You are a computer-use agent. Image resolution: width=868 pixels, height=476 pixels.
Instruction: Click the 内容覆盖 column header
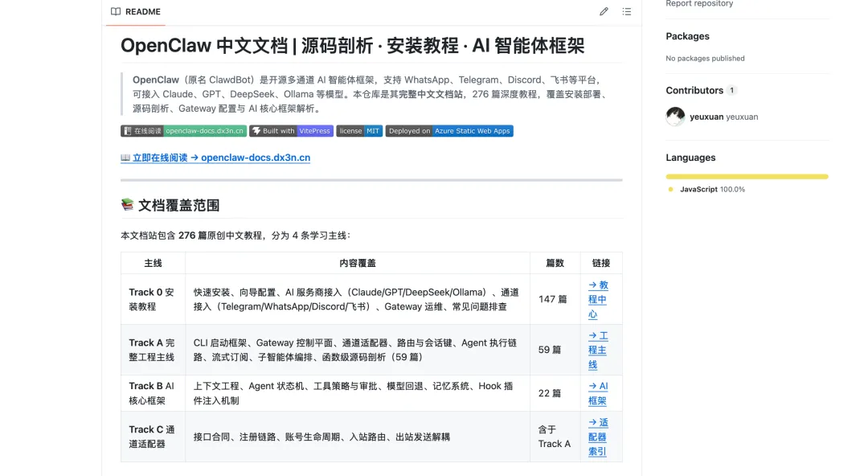click(358, 263)
